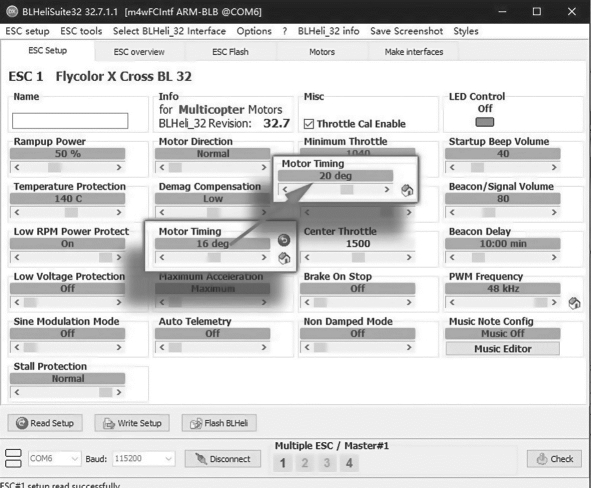
Task: Click right arrow of Low Voltage Protection
Action: pyautogui.click(x=119, y=303)
